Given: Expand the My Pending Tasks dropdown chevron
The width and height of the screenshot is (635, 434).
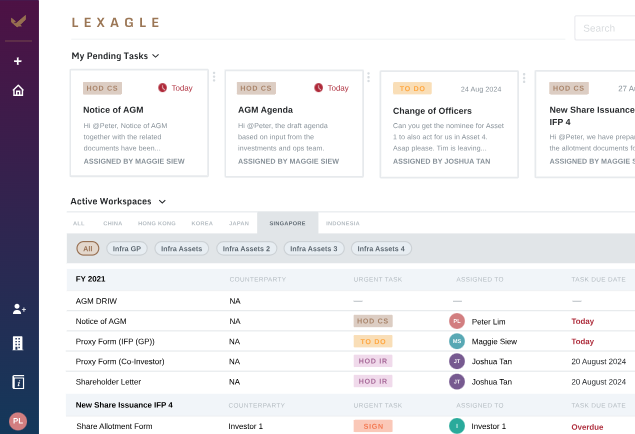Looking at the screenshot, I should tap(156, 56).
